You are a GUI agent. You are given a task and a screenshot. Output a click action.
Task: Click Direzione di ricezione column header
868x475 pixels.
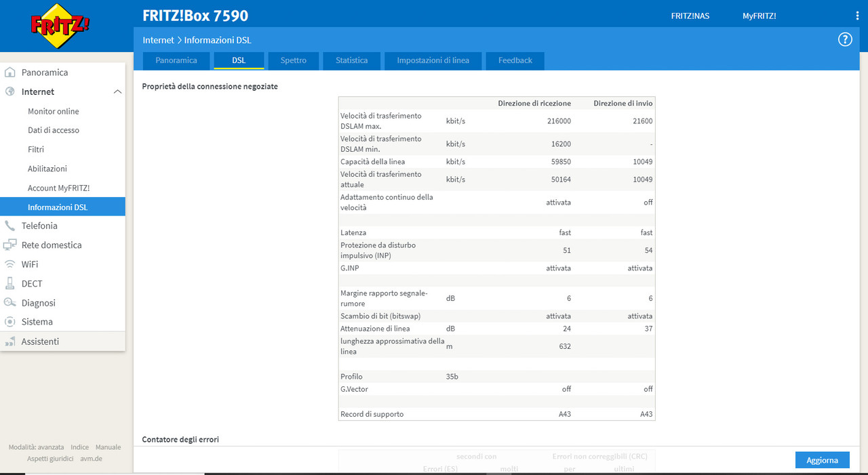(534, 103)
